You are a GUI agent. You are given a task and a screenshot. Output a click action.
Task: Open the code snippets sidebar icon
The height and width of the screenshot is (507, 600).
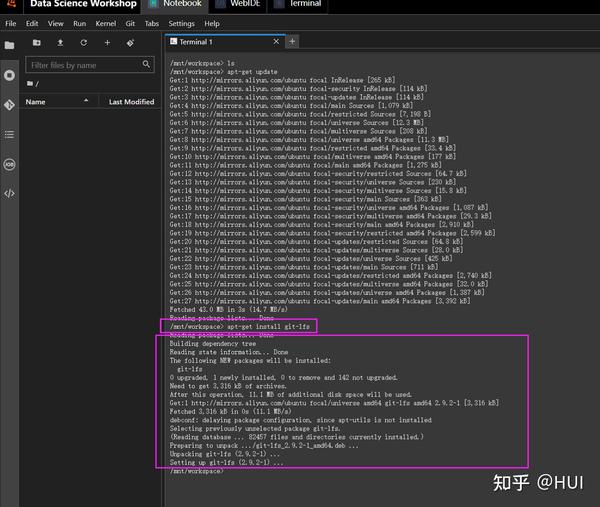[9, 194]
